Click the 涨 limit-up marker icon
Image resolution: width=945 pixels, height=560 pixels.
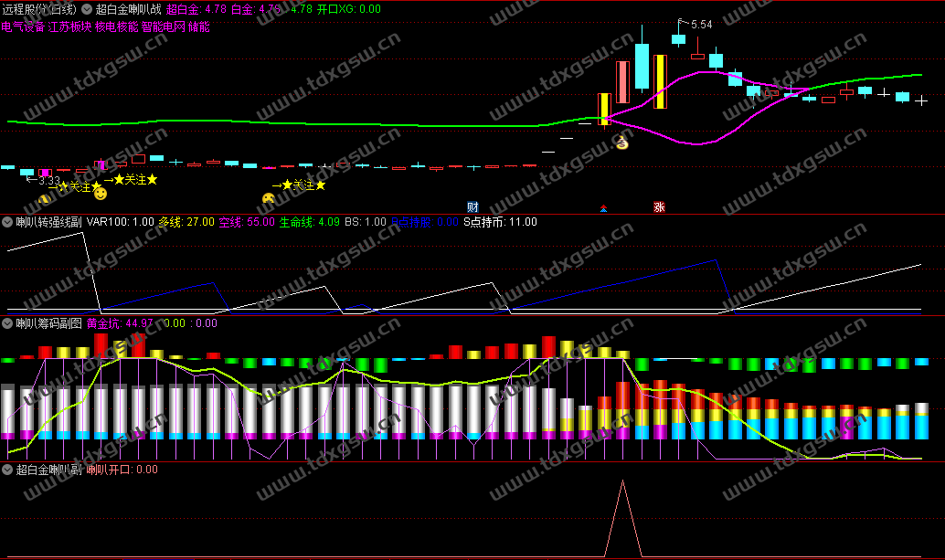[659, 207]
